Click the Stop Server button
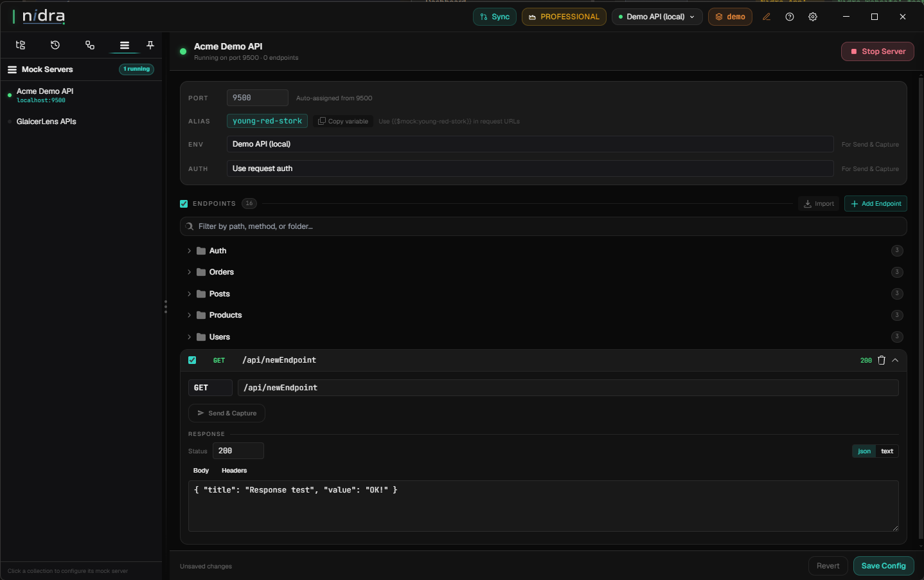This screenshot has height=580, width=924. click(878, 51)
